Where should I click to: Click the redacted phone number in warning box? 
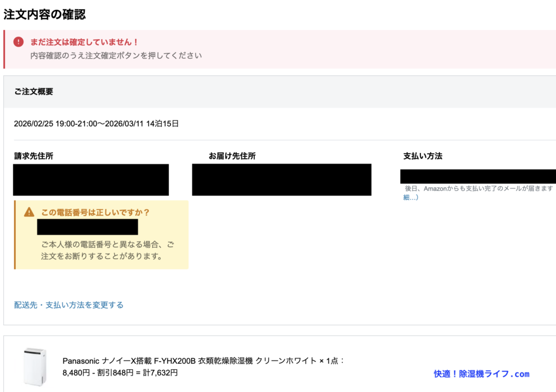click(87, 227)
